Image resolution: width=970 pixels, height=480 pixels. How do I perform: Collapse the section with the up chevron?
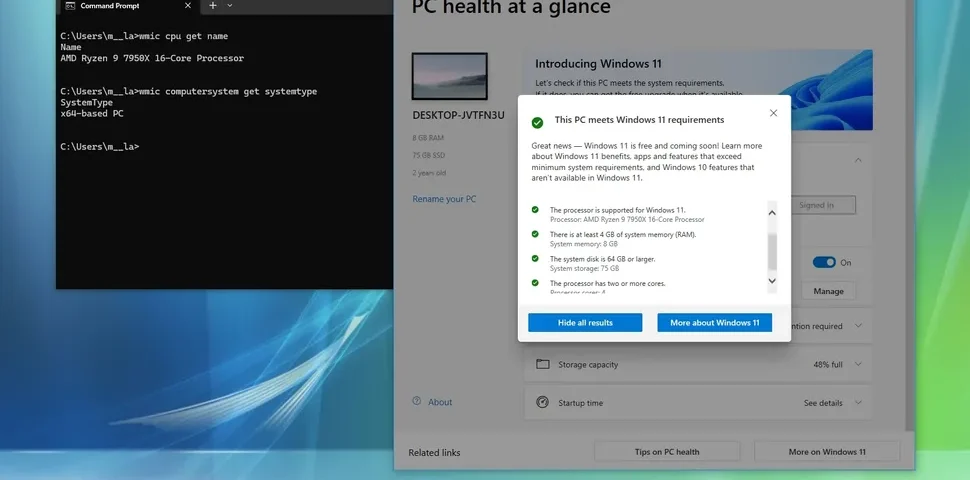pyautogui.click(x=859, y=160)
